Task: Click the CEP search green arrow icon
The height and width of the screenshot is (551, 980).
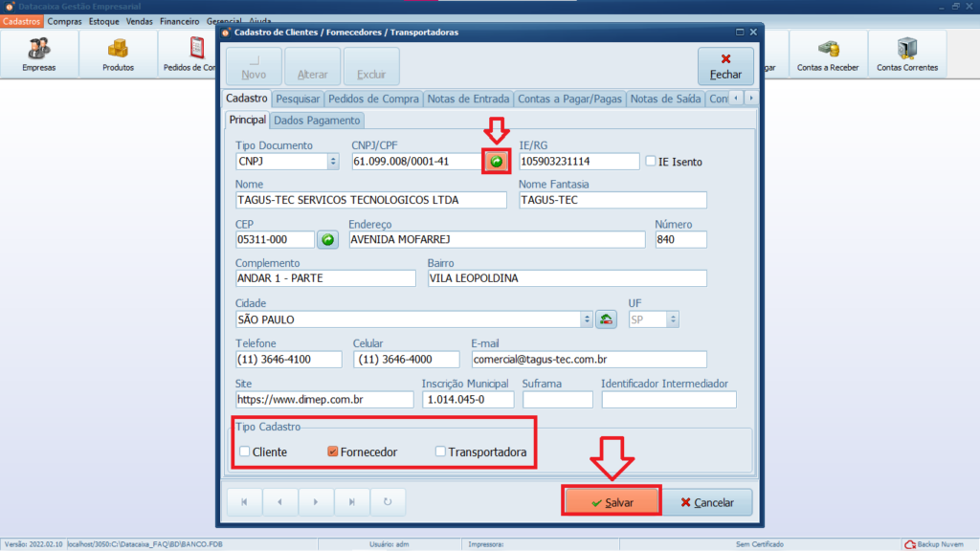Action: (328, 239)
